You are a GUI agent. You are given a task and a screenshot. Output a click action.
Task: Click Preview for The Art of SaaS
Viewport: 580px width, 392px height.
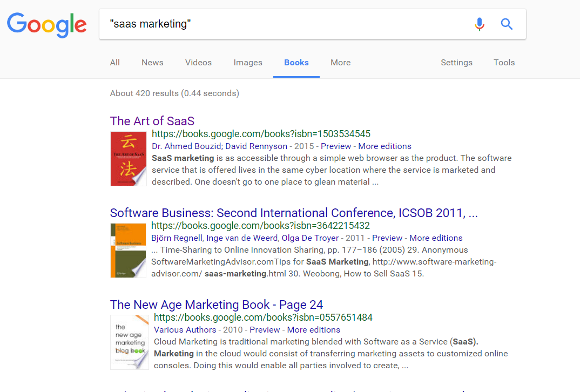tap(336, 146)
